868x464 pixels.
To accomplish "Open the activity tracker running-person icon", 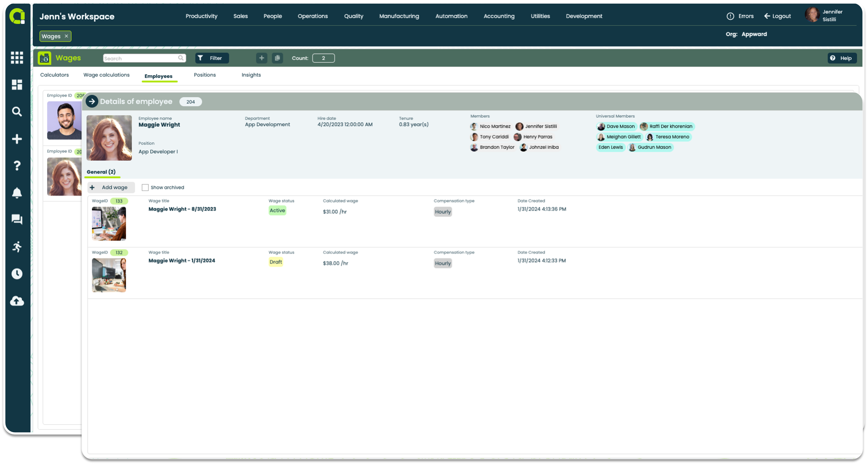I will [17, 247].
